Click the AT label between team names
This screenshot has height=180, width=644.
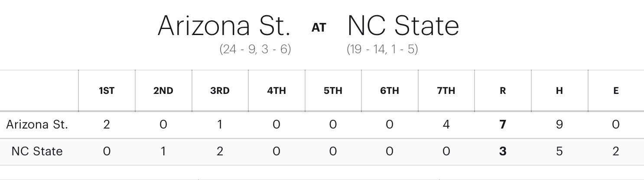319,28
